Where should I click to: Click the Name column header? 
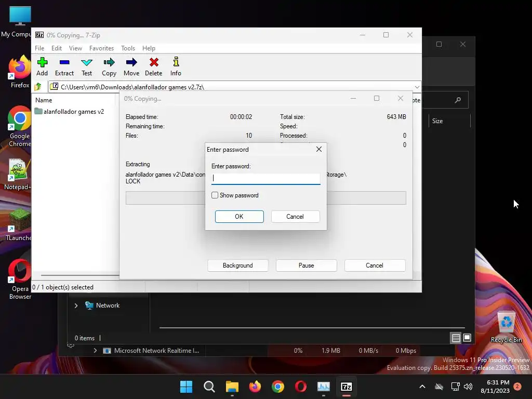point(44,100)
